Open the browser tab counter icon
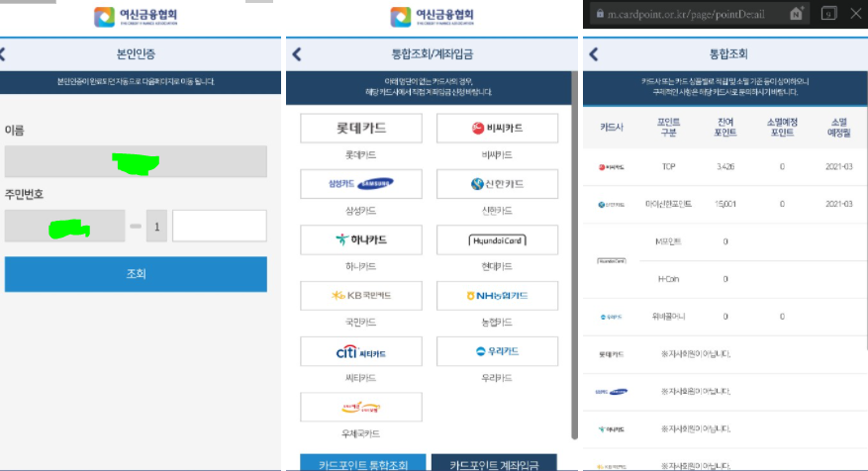This screenshot has height=471, width=868. 828,13
